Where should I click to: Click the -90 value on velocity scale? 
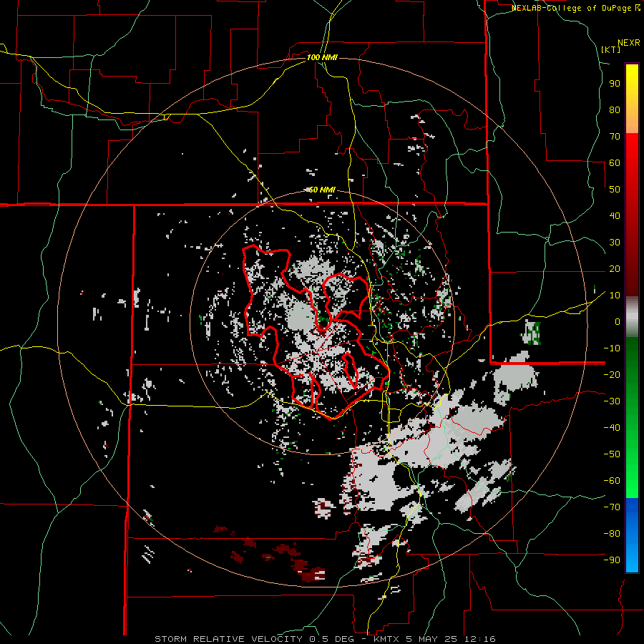[612, 560]
